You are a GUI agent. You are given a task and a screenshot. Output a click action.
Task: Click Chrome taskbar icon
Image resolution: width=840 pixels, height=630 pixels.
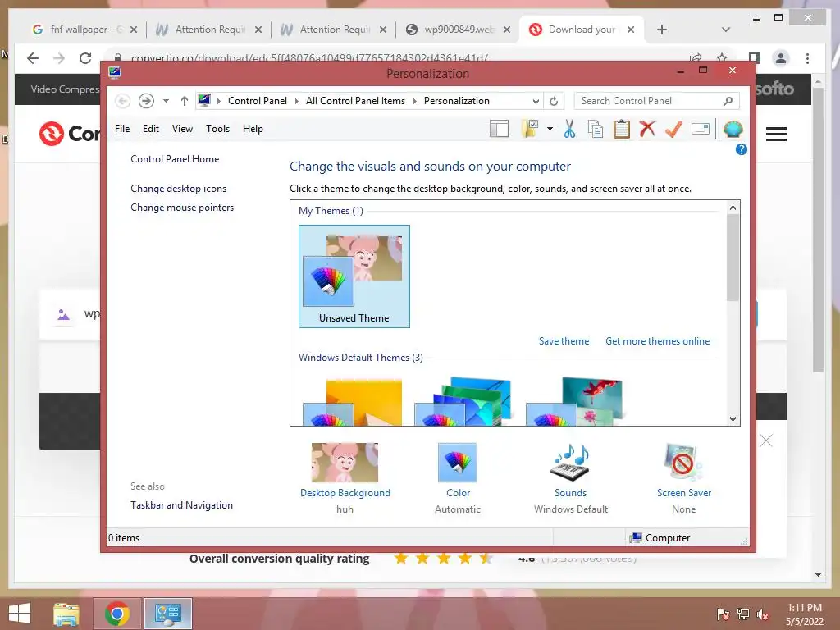[x=117, y=614]
